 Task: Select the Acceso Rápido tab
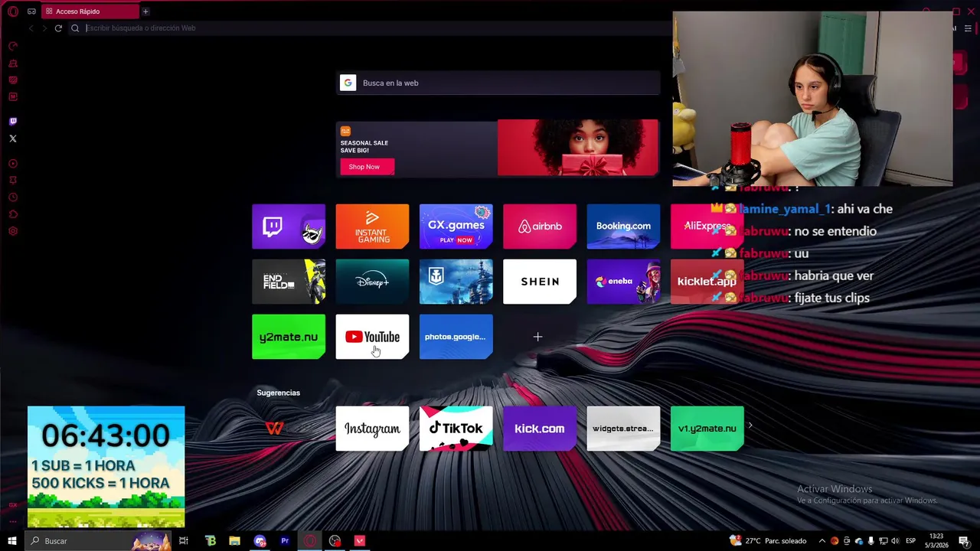click(x=90, y=11)
